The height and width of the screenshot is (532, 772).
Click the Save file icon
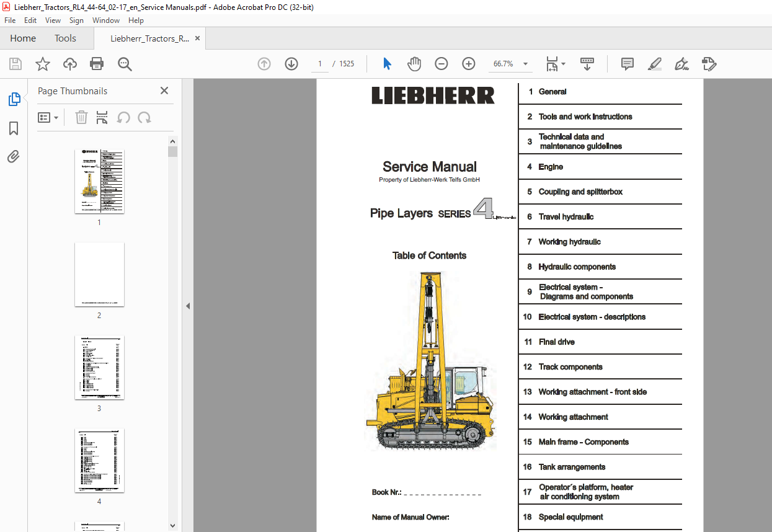pyautogui.click(x=16, y=64)
